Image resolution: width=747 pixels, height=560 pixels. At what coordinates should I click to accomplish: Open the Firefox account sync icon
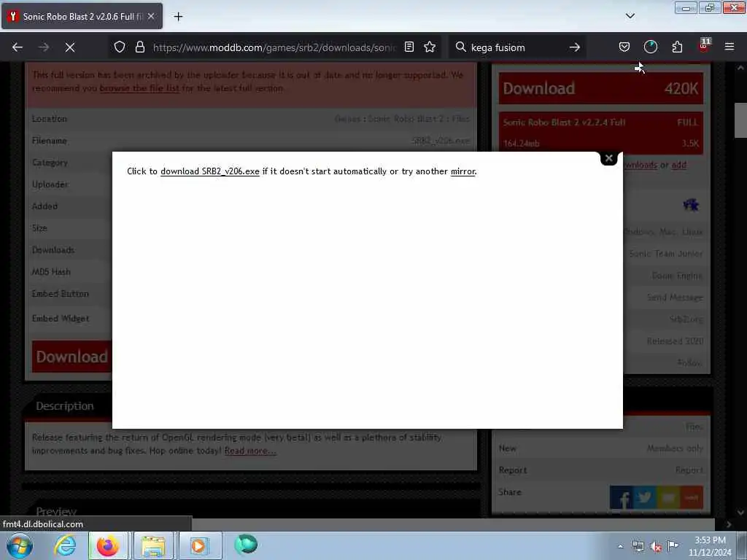click(650, 47)
